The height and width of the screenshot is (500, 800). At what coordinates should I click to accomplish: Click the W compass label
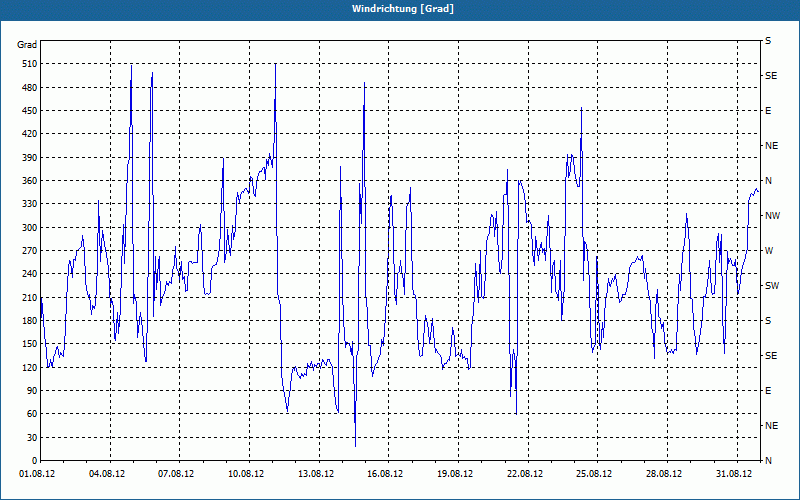coord(769,251)
